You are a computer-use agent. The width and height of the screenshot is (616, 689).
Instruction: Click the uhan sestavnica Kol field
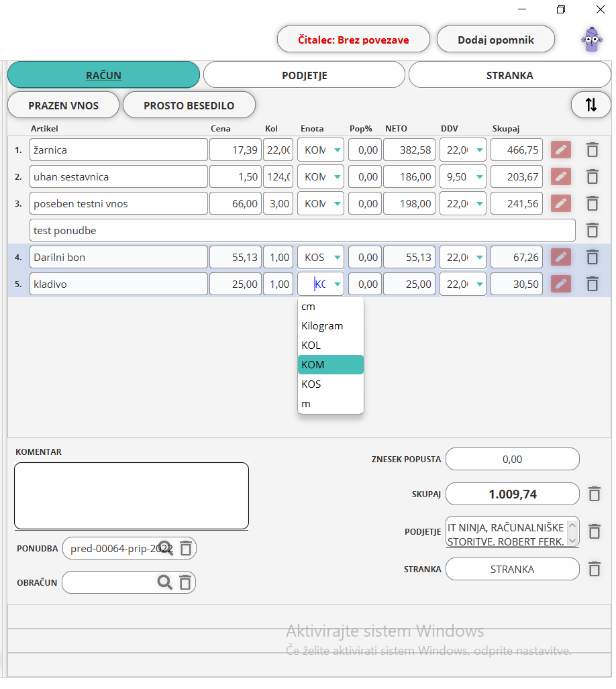[x=278, y=176]
